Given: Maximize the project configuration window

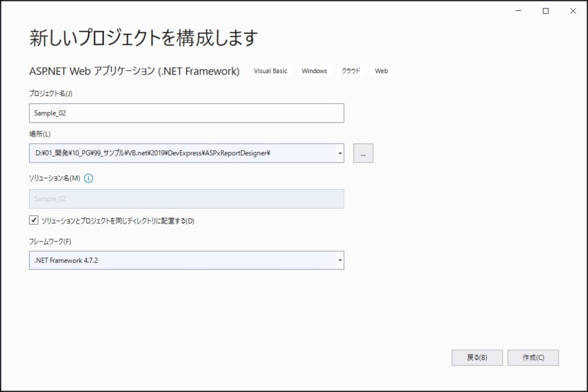Looking at the screenshot, I should tap(546, 11).
